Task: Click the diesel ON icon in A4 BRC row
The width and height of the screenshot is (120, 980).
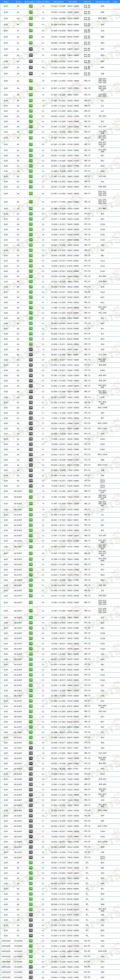Action: (31, 49)
